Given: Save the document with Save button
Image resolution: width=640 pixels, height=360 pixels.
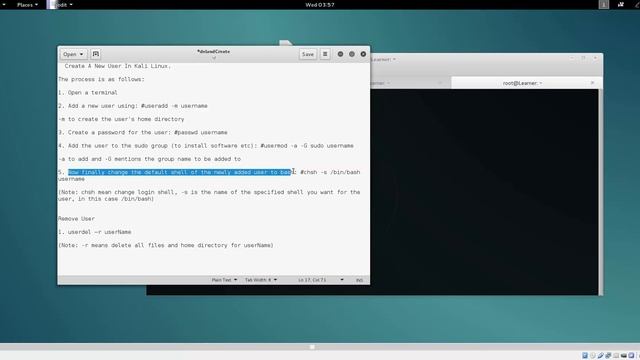Looking at the screenshot, I should click(308, 54).
